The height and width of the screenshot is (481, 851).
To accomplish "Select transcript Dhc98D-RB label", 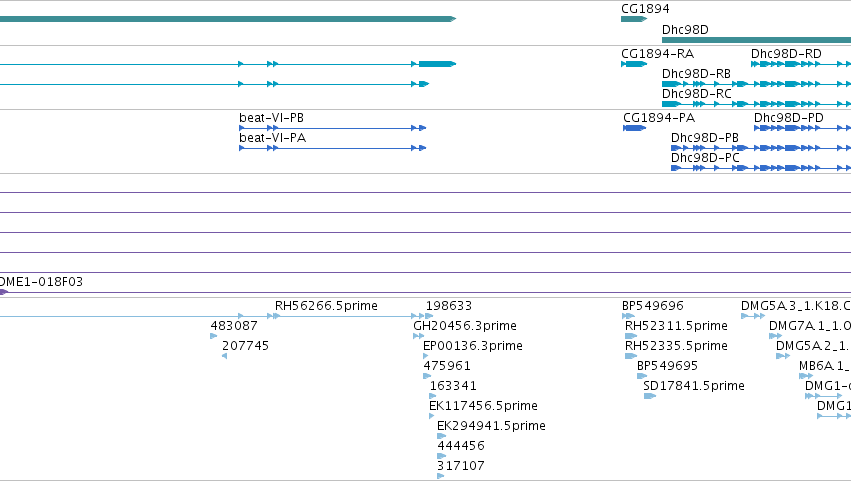I will coord(696,73).
